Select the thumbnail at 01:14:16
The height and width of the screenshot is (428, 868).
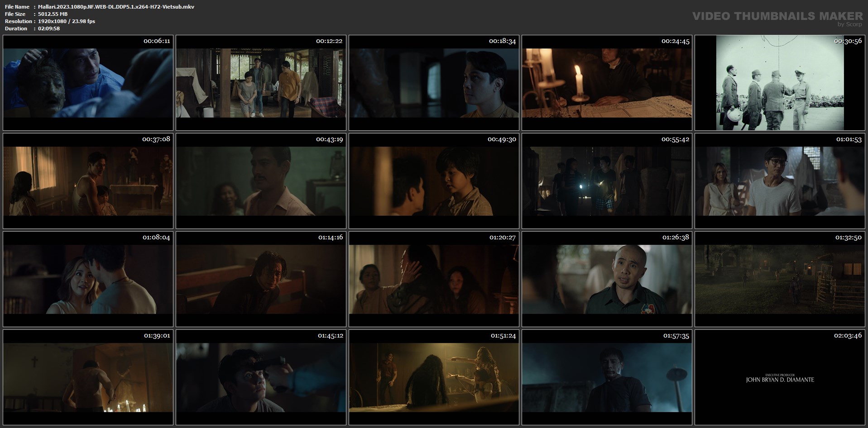[261, 279]
